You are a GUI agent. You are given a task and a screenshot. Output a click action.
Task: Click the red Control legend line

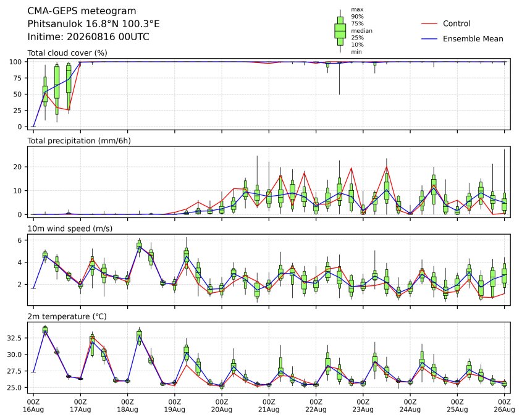point(429,23)
